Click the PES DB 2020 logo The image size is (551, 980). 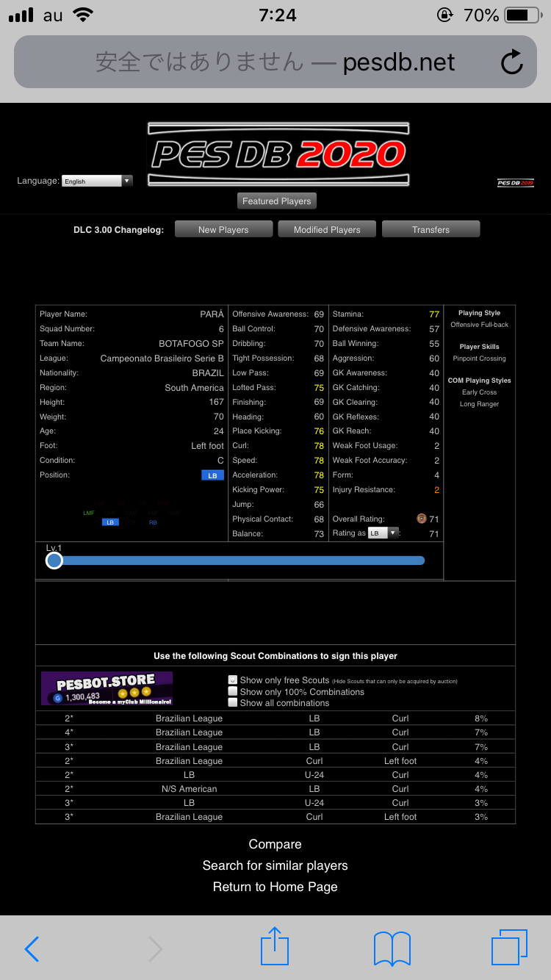click(278, 154)
